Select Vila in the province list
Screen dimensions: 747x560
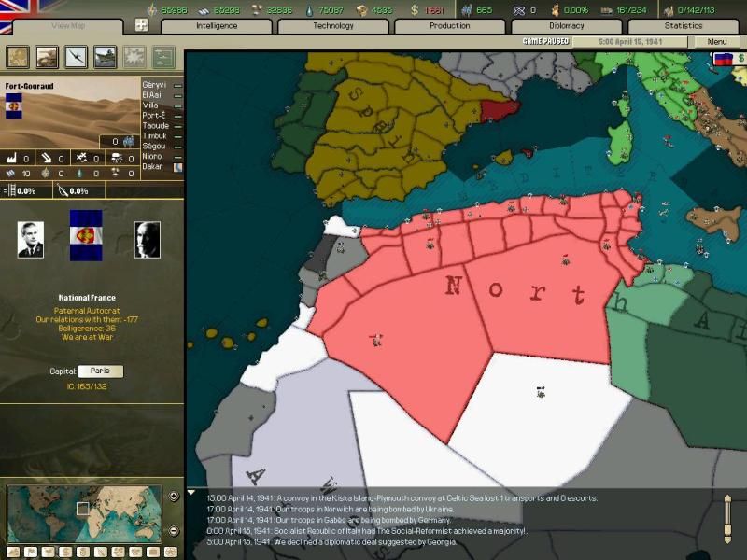pos(150,105)
